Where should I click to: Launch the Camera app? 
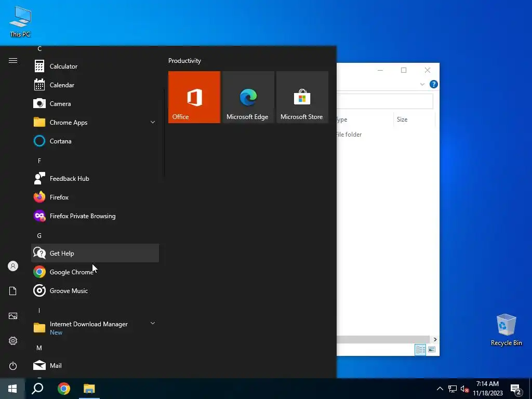click(x=95, y=103)
